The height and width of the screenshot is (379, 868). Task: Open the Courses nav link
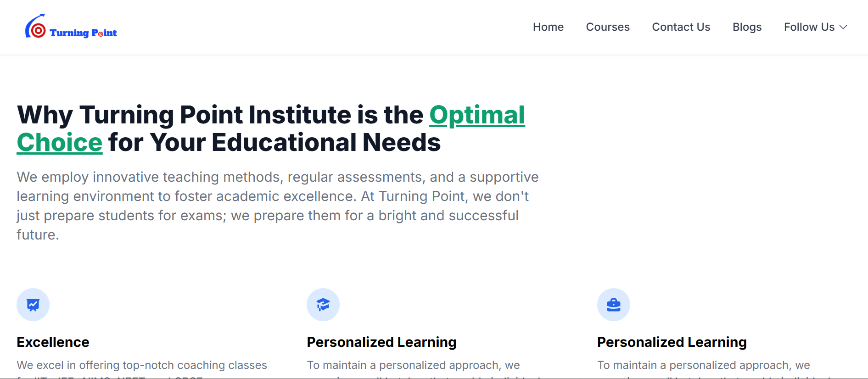(608, 27)
